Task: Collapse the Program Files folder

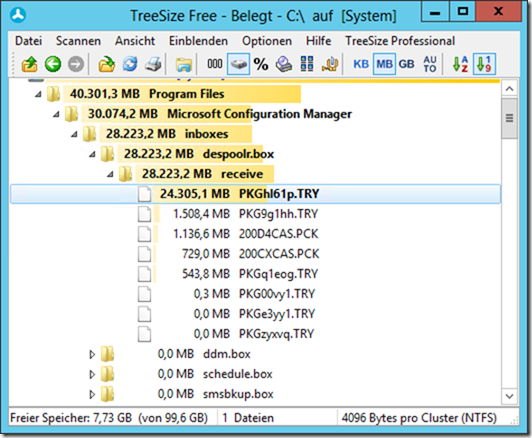Action: coord(38,94)
